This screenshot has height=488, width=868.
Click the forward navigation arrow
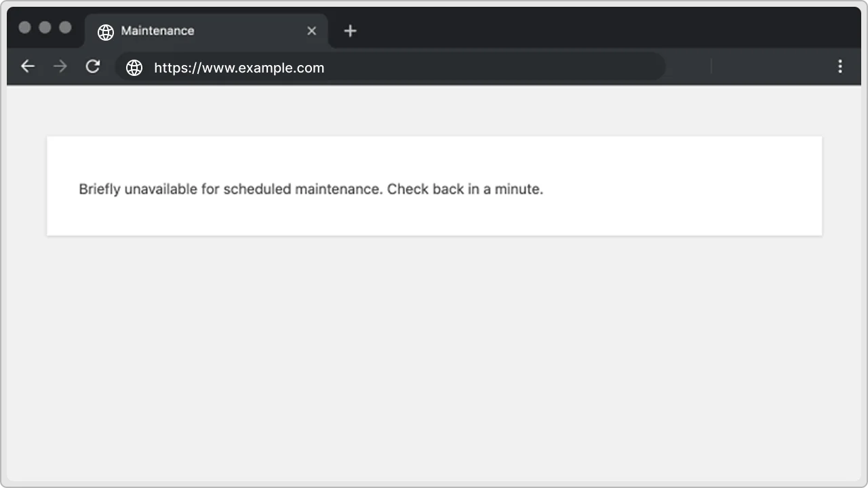point(60,66)
